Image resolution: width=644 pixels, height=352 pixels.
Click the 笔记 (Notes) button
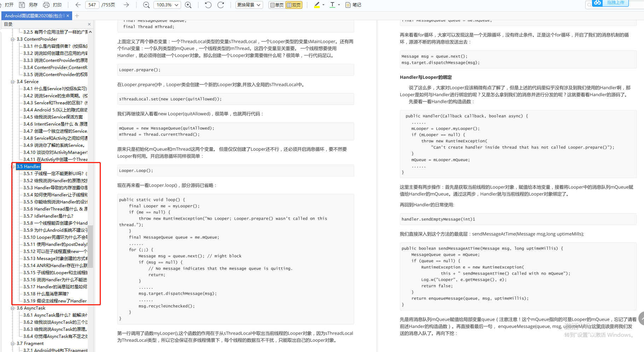[353, 5]
